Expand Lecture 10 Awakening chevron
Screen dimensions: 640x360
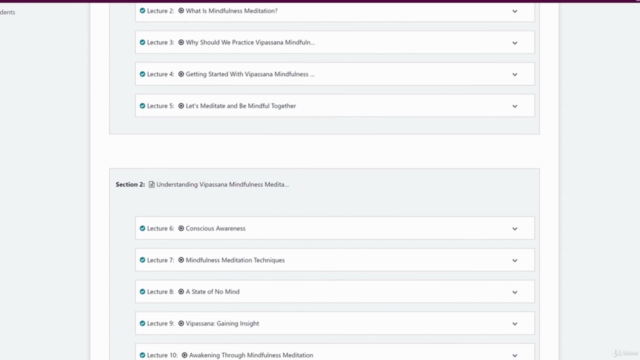(x=515, y=356)
